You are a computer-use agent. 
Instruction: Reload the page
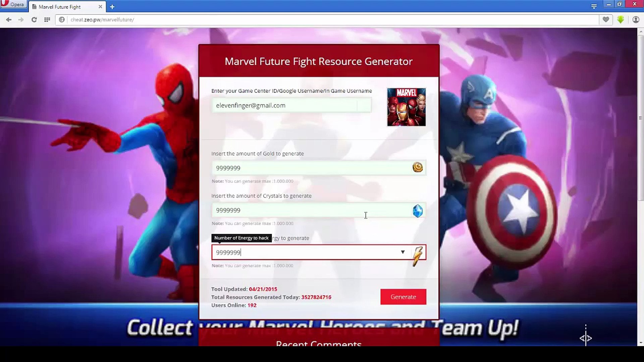point(34,20)
